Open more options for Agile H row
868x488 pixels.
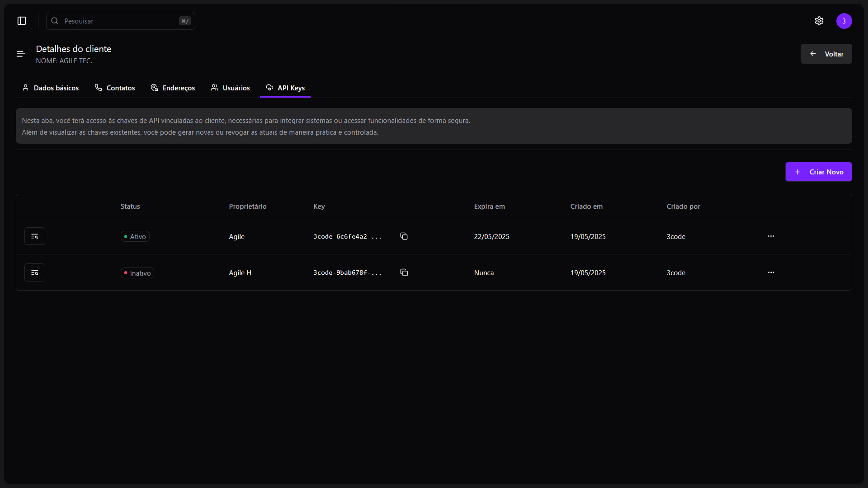(771, 272)
